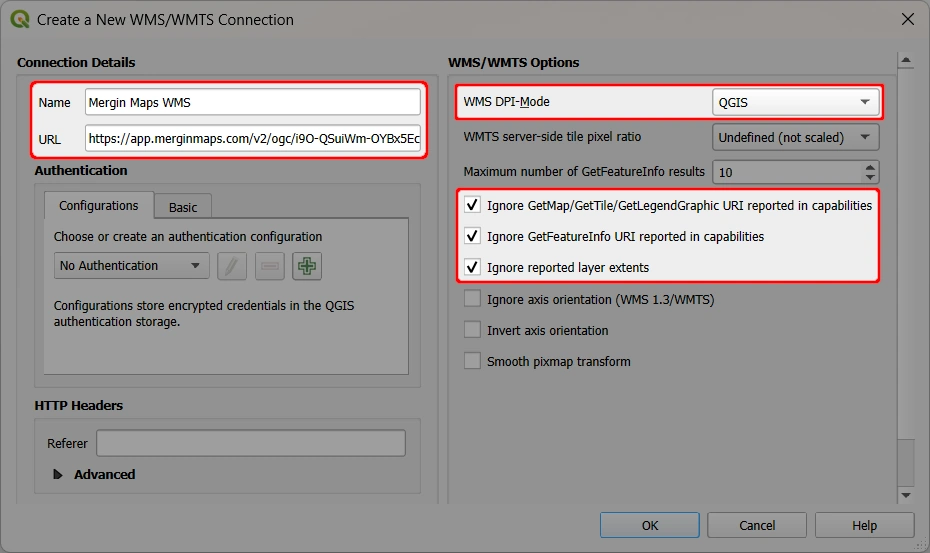Click the scroll down arrow of options panel

[x=906, y=495]
